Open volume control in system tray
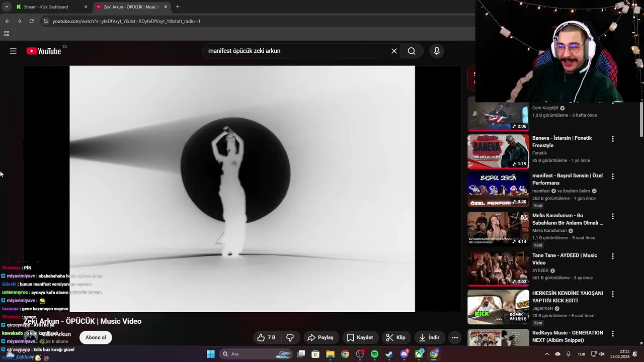The image size is (644, 362). pos(602,354)
